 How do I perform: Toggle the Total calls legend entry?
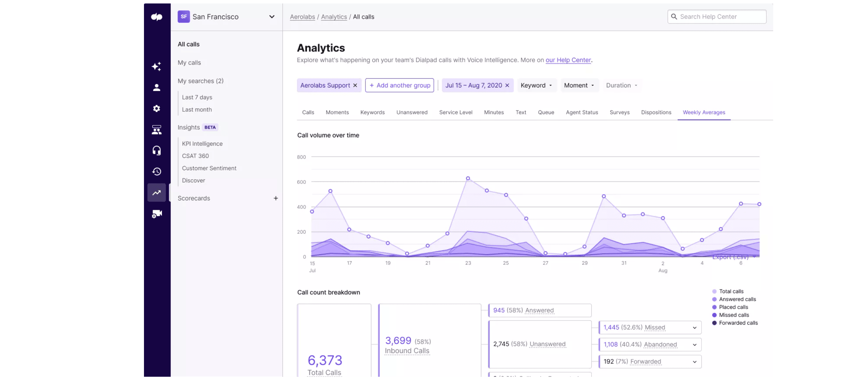[731, 291]
